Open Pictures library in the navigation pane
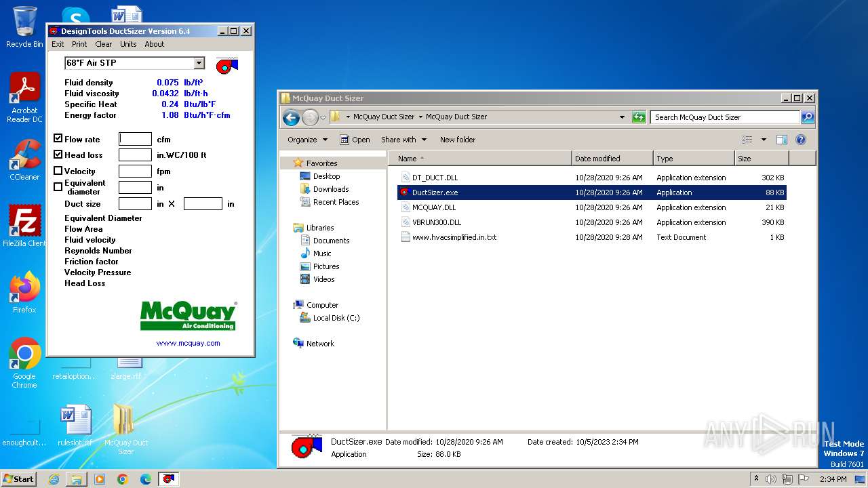The width and height of the screenshot is (868, 488). click(x=326, y=266)
